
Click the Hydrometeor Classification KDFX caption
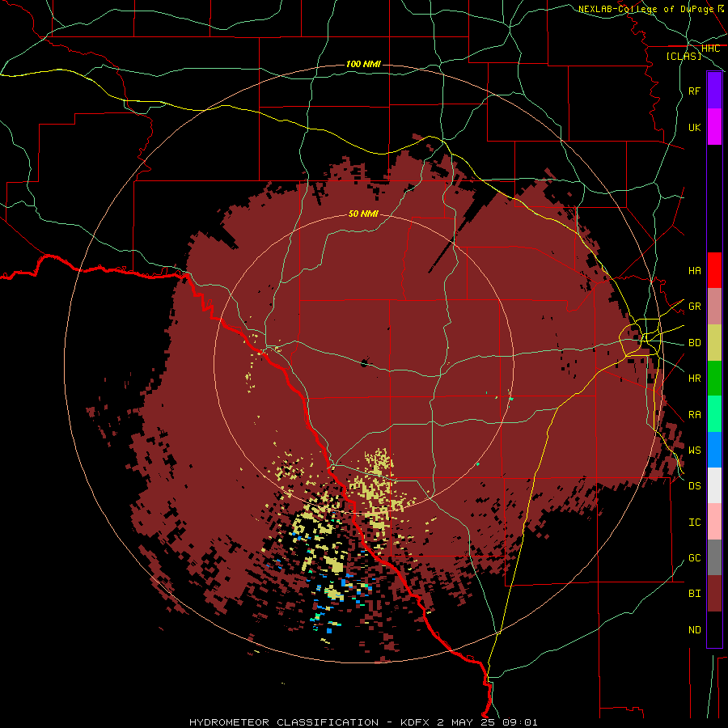[x=363, y=722]
